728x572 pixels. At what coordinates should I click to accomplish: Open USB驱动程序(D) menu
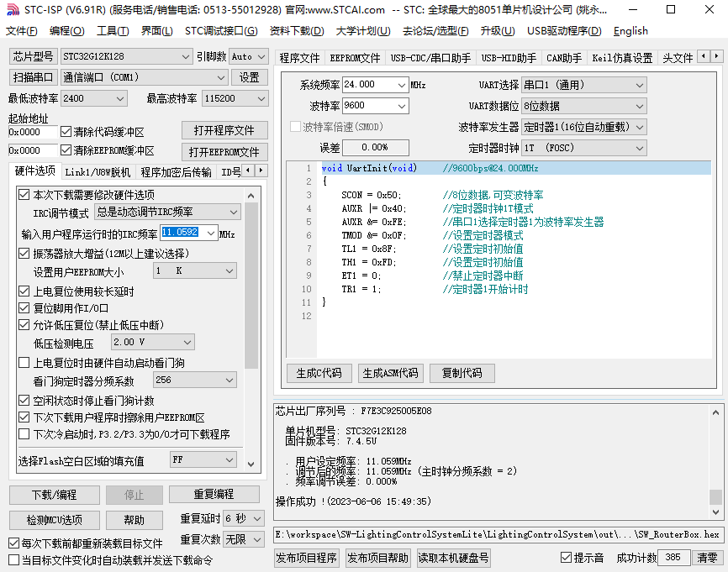(564, 31)
